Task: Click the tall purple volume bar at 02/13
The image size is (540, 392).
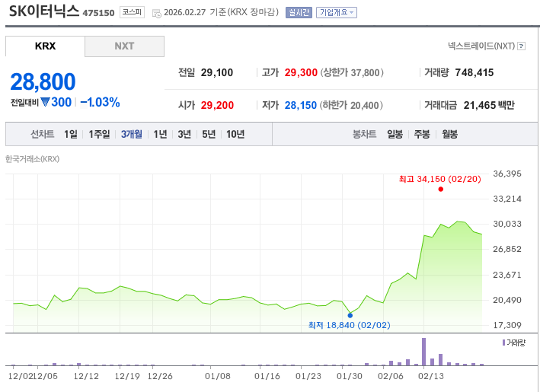Action: pyautogui.click(x=423, y=352)
